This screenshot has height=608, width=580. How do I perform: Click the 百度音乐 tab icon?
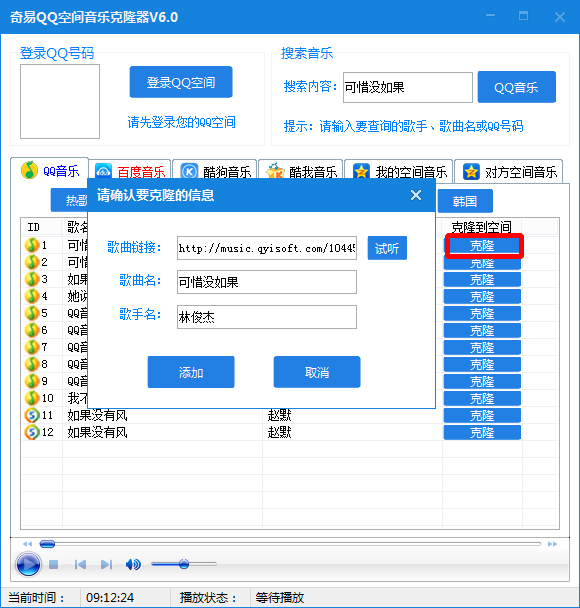[x=104, y=172]
